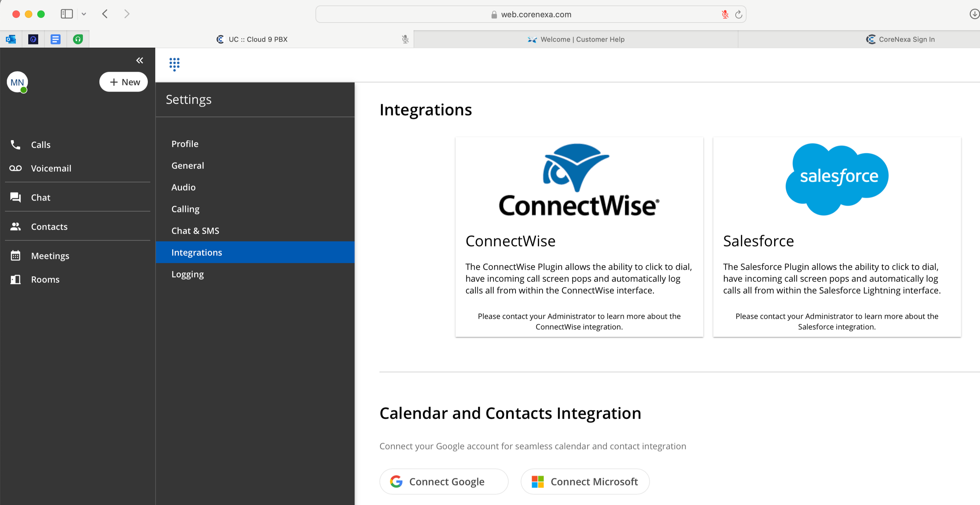
Task: Collapse the left navigation sidebar
Action: tap(140, 60)
